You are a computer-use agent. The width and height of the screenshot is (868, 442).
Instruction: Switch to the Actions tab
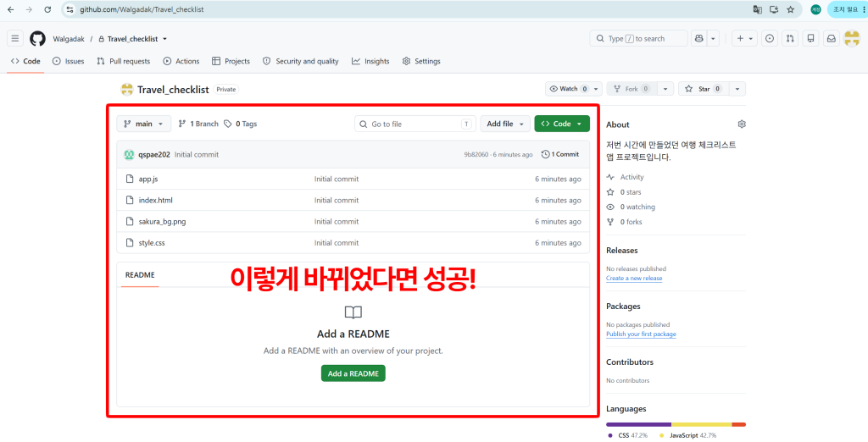(181, 62)
